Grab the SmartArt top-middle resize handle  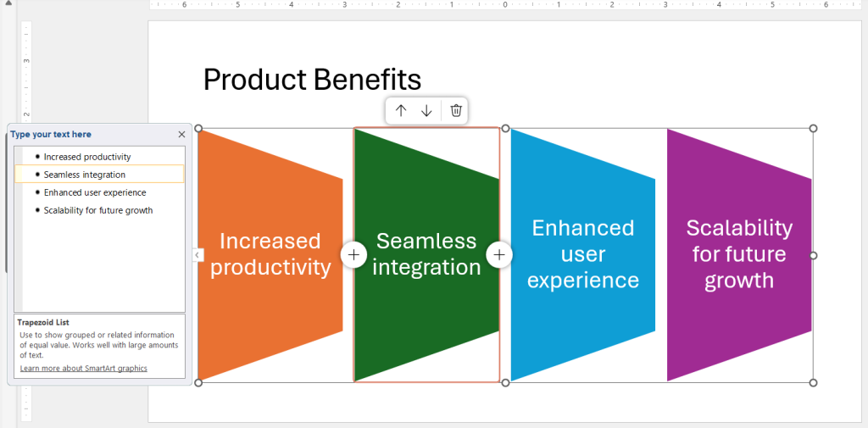(505, 129)
